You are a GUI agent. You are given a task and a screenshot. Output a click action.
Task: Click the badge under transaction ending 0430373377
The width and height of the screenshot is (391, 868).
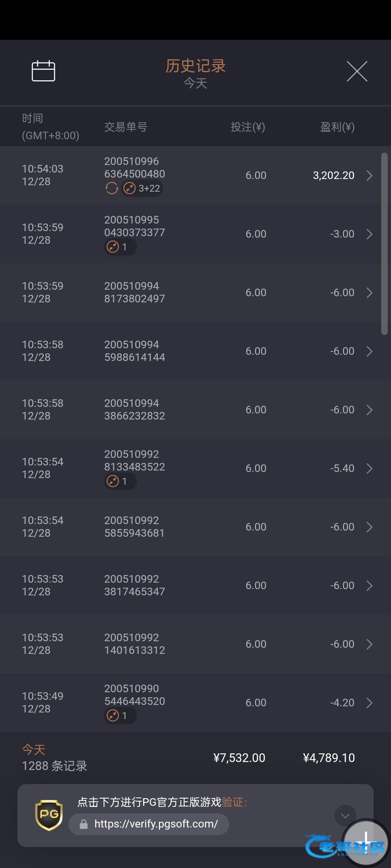pos(120,247)
